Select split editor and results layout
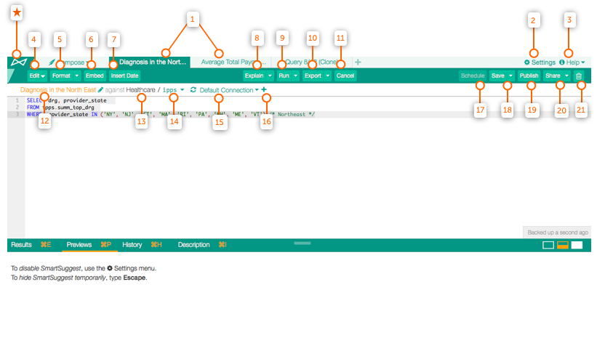597x364 pixels. click(x=562, y=245)
